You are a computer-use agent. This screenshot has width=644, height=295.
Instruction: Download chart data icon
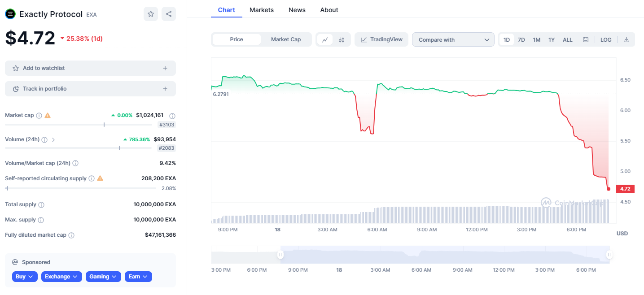coord(626,39)
